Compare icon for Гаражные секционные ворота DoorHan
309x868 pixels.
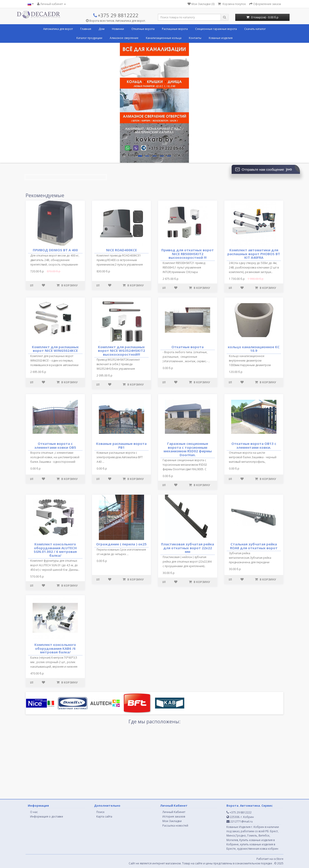[x=164, y=485]
